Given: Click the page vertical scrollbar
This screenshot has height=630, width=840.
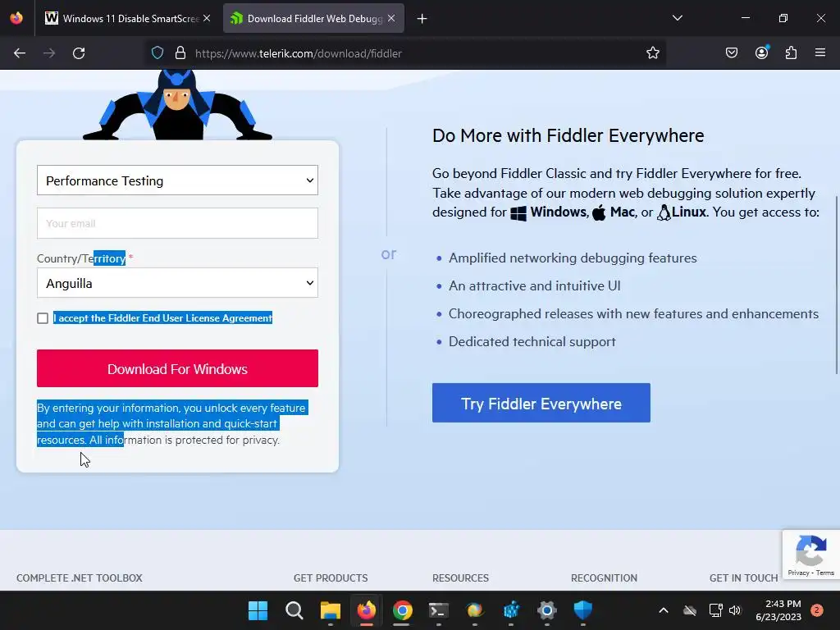Looking at the screenshot, I should (x=836, y=285).
